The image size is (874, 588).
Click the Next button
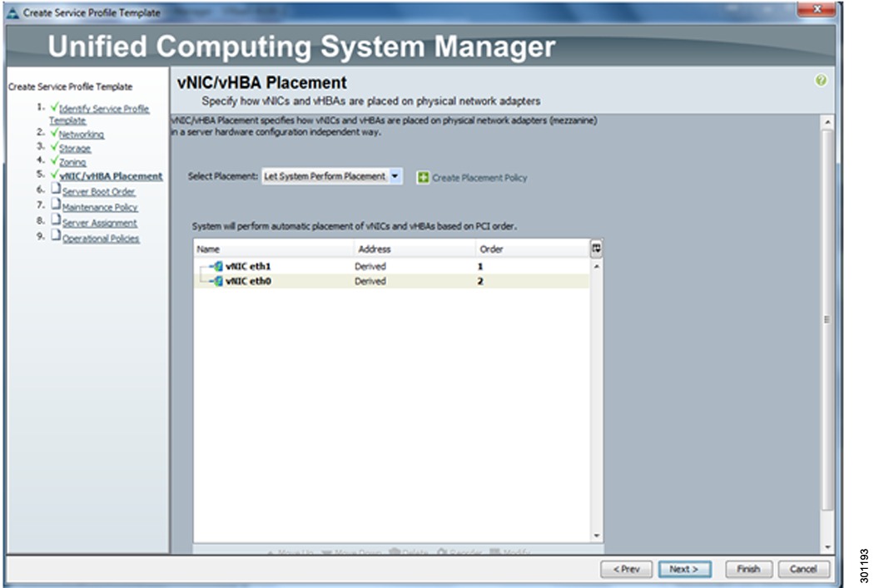click(x=684, y=569)
